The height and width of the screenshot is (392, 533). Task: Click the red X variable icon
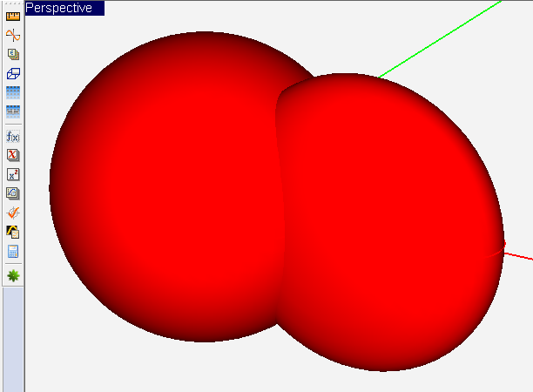click(13, 155)
